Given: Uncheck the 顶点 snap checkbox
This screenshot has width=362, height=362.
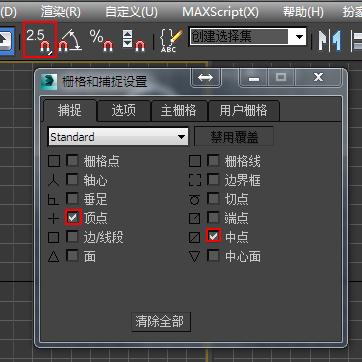Looking at the screenshot, I should point(73,218).
